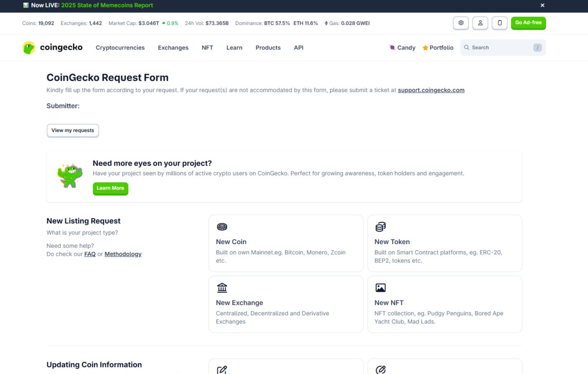The height and width of the screenshot is (374, 588).
Task: Click the chart icon on the Now LIVE banner
Action: (26, 5)
